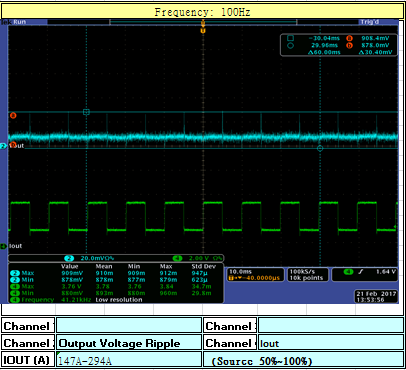Screen dimensions: 406x370
Task: Click the record-length overview bar at top
Action: point(203,22)
